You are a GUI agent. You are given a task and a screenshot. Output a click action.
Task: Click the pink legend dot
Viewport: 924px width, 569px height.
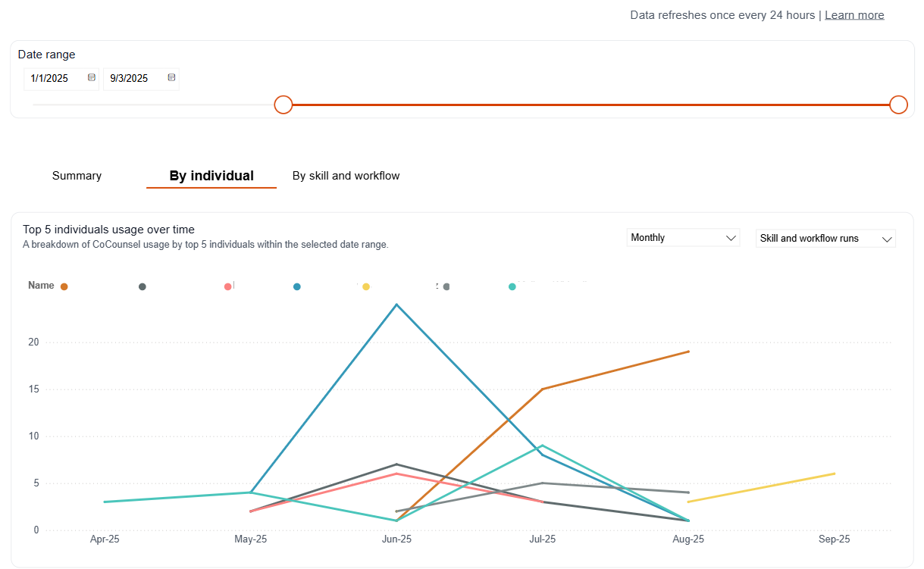point(228,286)
